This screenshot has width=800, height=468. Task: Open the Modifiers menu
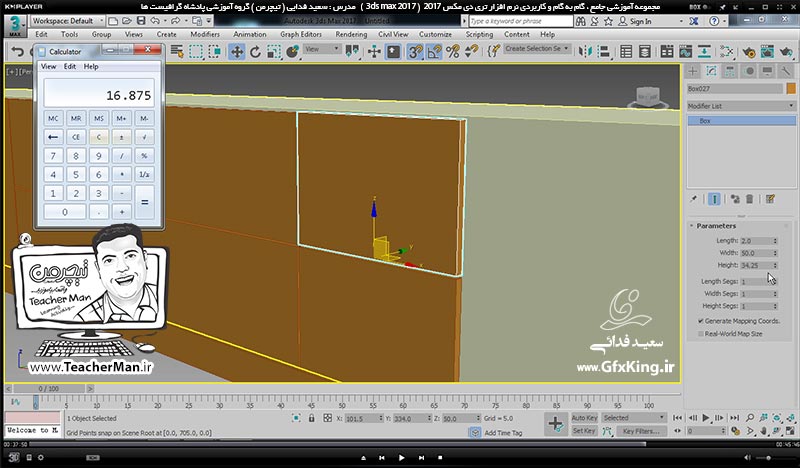coord(205,34)
